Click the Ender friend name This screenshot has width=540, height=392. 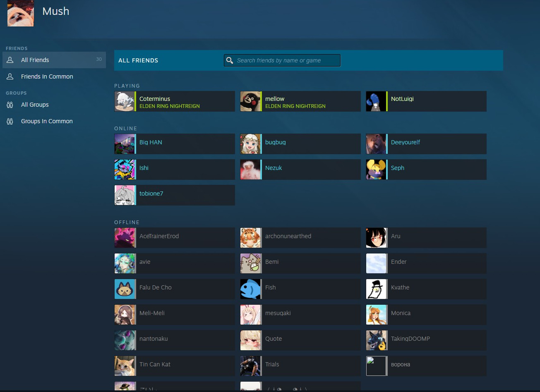tap(399, 262)
